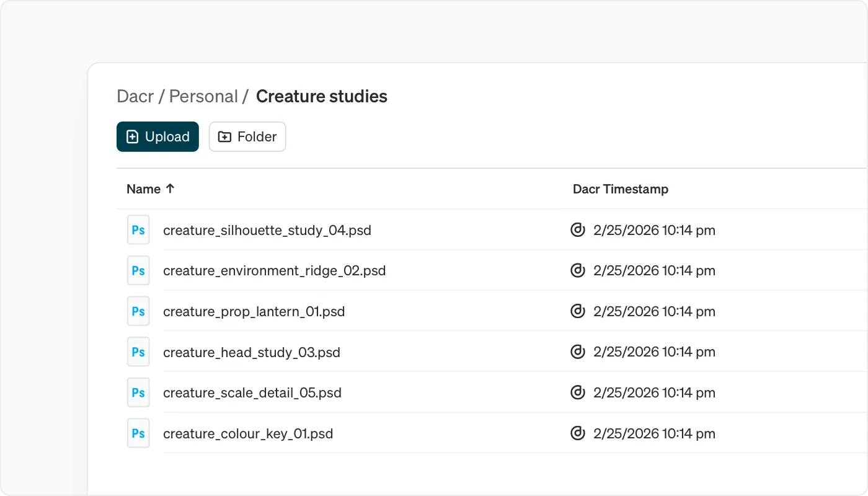Sort by Name column header
The height and width of the screenshot is (496, 868).
point(151,189)
